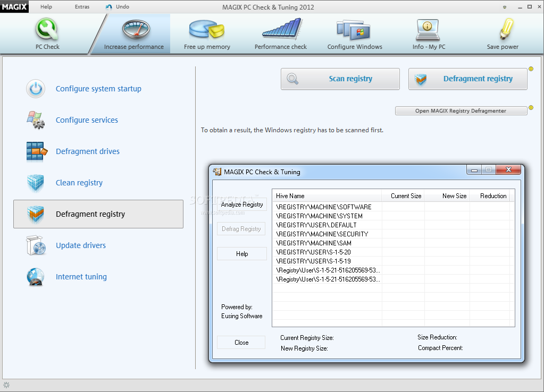544x392 pixels.
Task: Open the Extras menu
Action: click(82, 6)
